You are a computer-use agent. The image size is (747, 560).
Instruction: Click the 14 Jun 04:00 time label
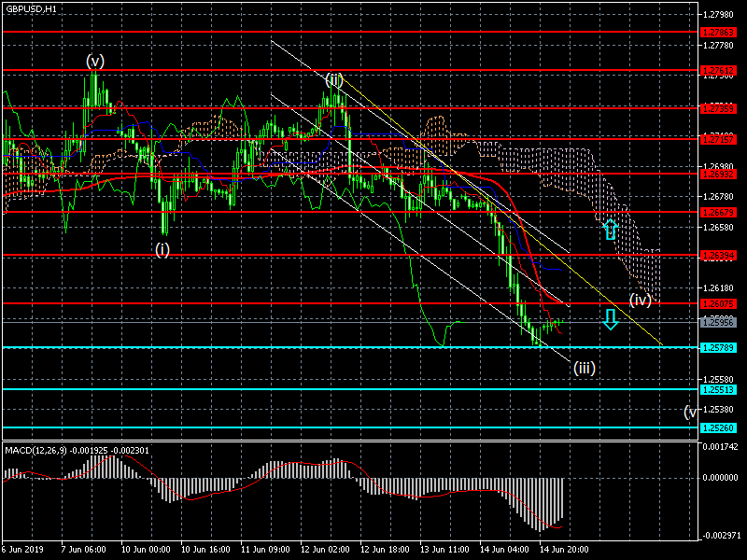point(504,549)
